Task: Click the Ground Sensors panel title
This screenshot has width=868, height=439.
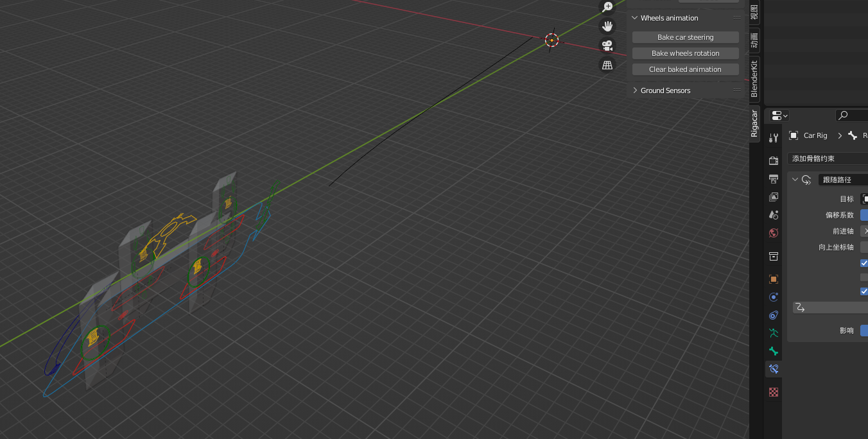Action: pos(665,90)
